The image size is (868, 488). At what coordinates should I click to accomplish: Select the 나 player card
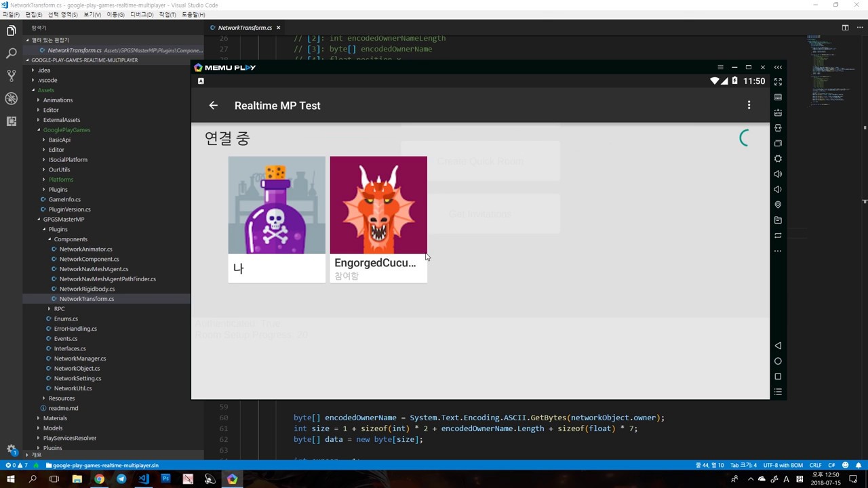click(x=277, y=220)
